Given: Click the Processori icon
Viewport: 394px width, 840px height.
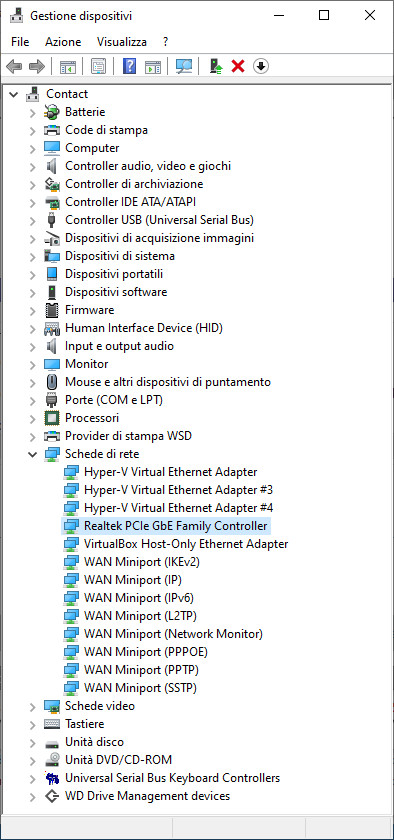Looking at the screenshot, I should pyautogui.click(x=52, y=418).
